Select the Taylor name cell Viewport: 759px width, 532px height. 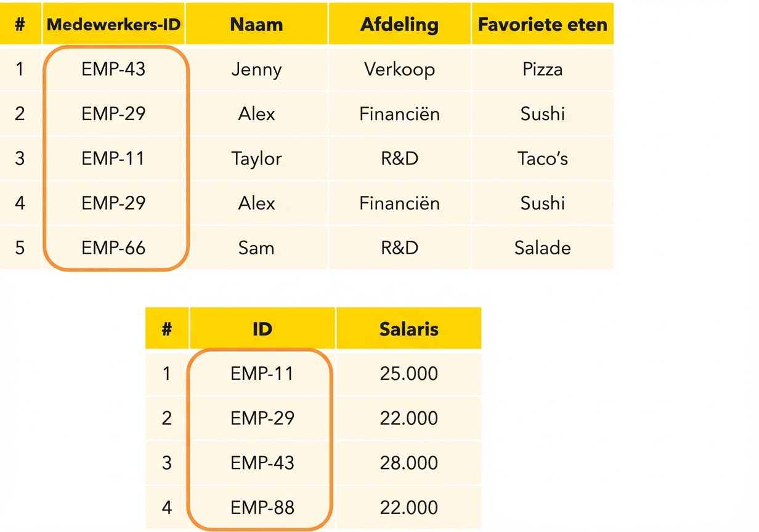pos(256,159)
